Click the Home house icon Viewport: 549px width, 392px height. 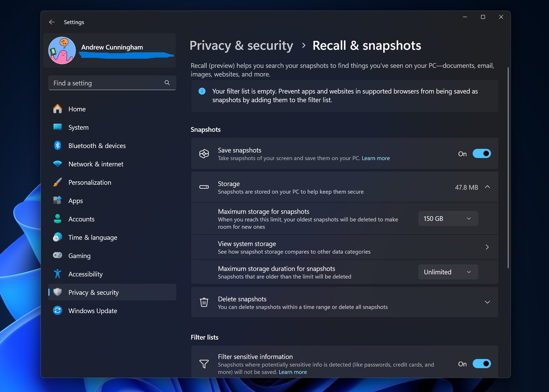[57, 109]
